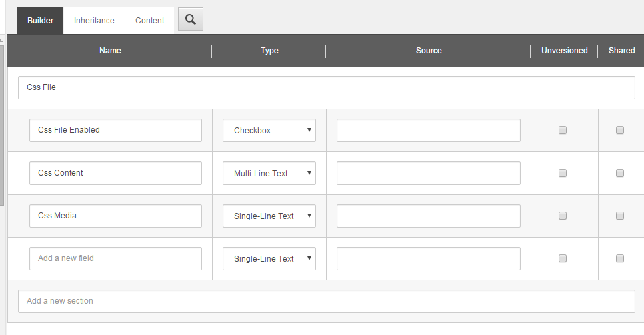
Task: Switch to the Inheritance tab
Action: [94, 21]
